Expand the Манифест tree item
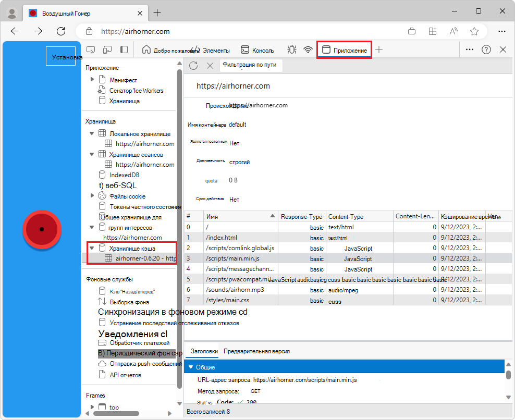The width and height of the screenshot is (515, 420). point(92,80)
